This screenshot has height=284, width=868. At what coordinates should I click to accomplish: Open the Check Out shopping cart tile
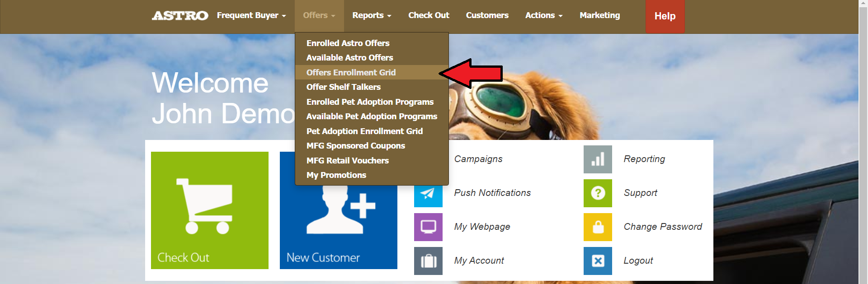click(x=210, y=210)
